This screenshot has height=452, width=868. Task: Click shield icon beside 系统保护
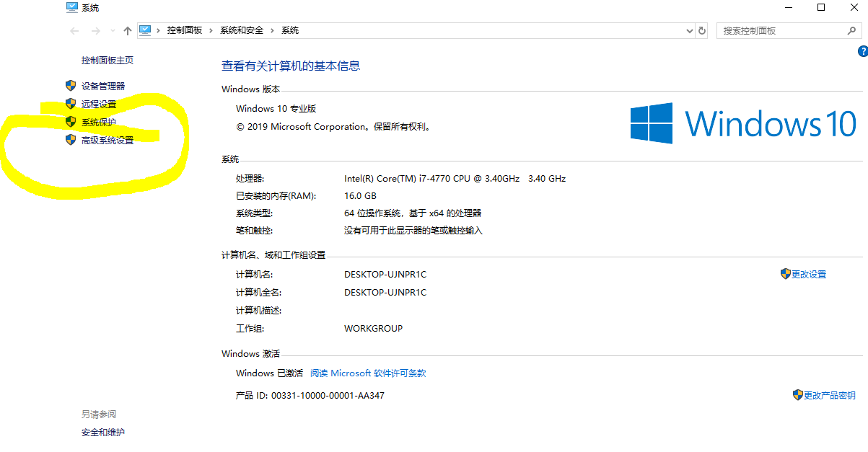(71, 122)
